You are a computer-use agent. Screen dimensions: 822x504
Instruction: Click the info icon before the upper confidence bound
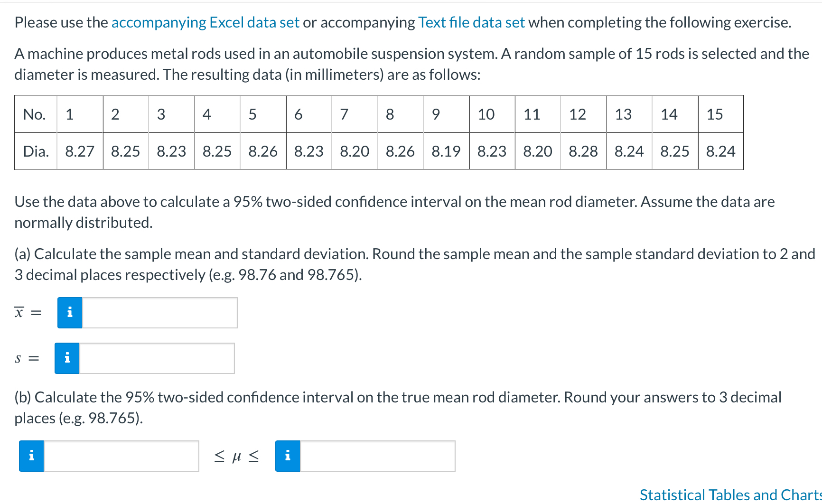tap(287, 456)
